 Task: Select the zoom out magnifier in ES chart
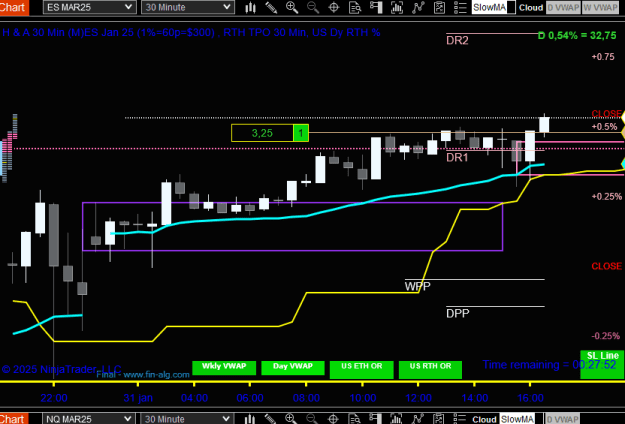(313, 8)
